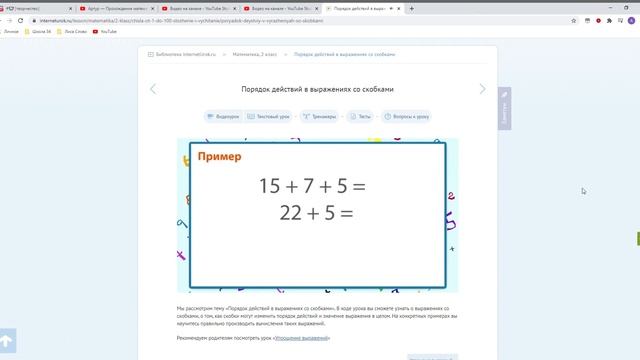640x360 pixels.
Task: Open the red extension icon in toolbar
Action: (598, 20)
